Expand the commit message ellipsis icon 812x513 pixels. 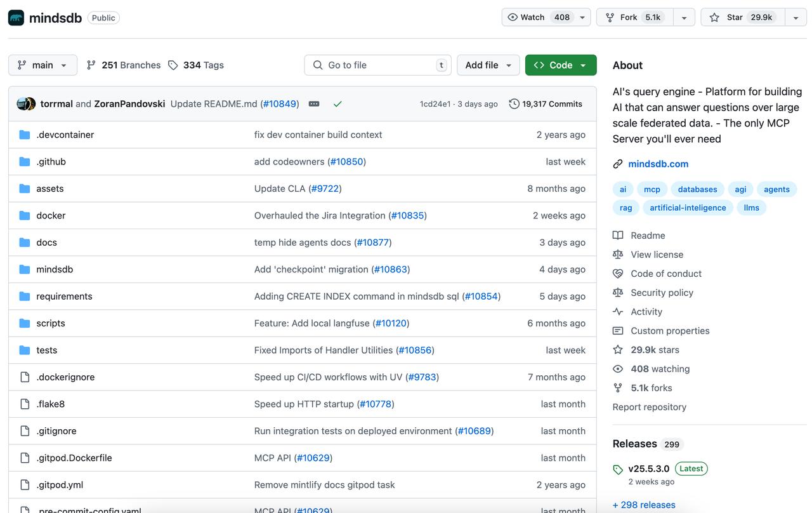pyautogui.click(x=314, y=103)
